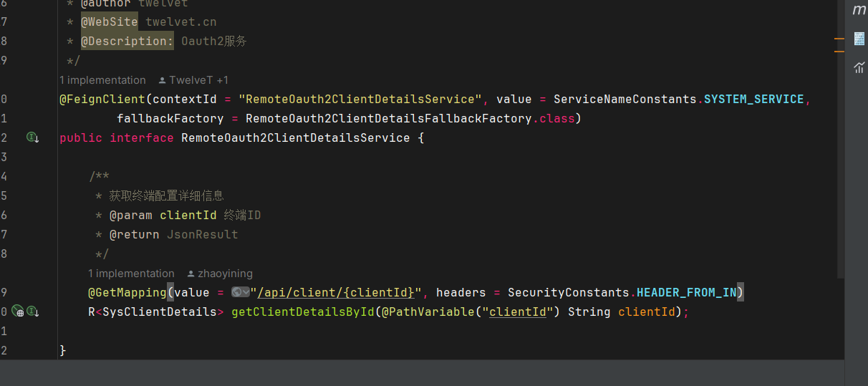Viewport: 868px width, 386px height.
Task: Click the chart-shaped profiler icon in sidebar
Action: tap(859, 67)
